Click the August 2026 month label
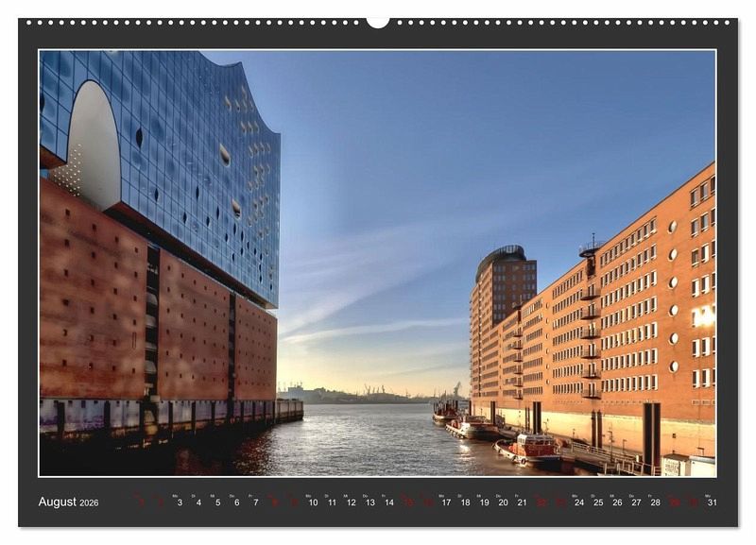The image size is (756, 545). pyautogui.click(x=68, y=502)
